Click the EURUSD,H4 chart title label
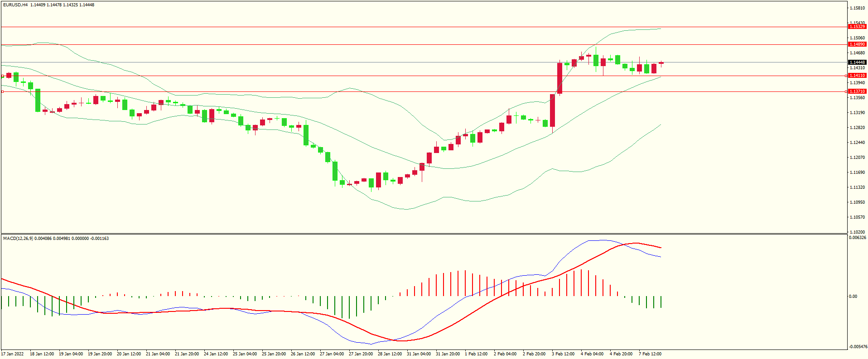This screenshot has width=868, height=359. (15, 5)
